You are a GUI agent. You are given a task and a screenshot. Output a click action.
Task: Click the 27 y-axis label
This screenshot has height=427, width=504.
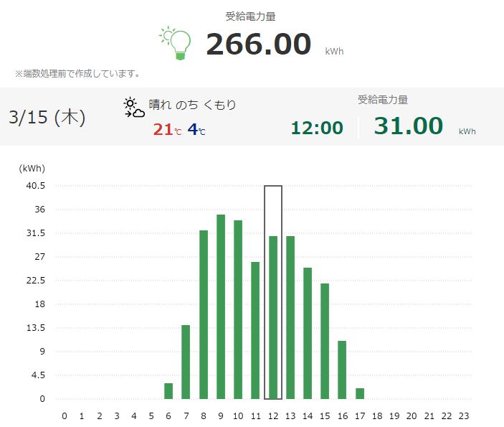(40, 257)
